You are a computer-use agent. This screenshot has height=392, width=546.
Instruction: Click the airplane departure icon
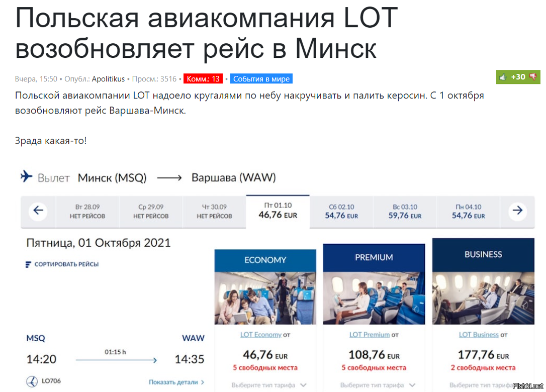[x=26, y=176]
